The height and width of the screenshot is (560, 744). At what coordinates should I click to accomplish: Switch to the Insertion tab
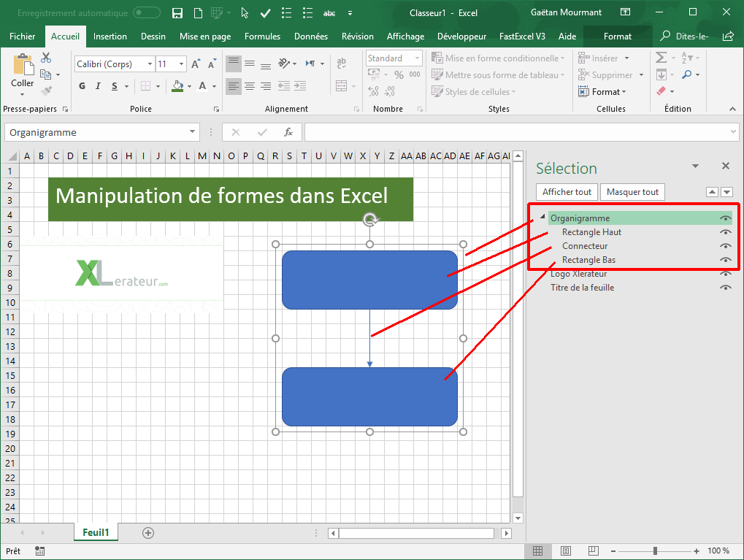tap(110, 37)
